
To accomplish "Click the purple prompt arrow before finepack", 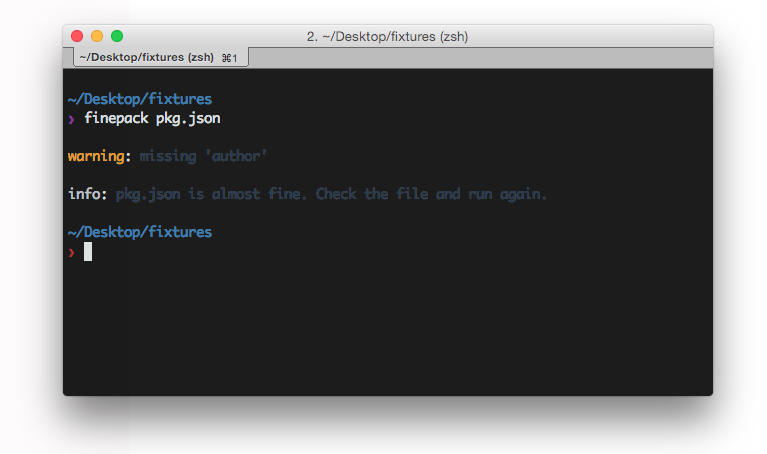I will (71, 119).
